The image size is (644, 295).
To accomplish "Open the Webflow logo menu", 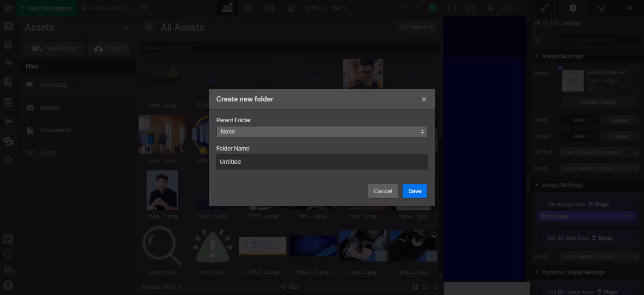I will click(x=8, y=8).
